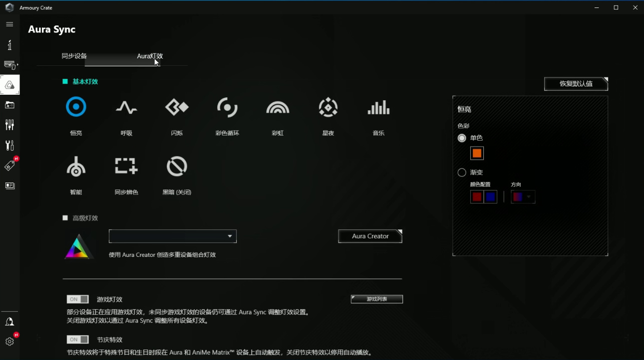The image size is (644, 360).
Task: Click the dark blue gradient color swatch
Action: [490, 197]
